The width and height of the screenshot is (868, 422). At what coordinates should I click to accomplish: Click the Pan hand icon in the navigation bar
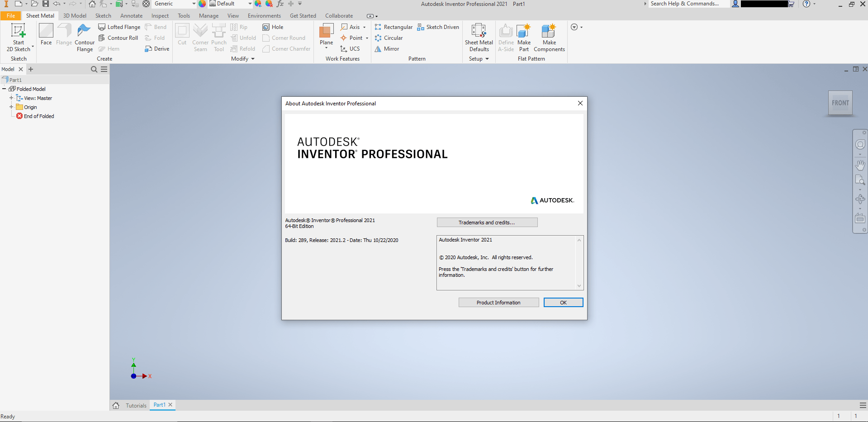(860, 165)
